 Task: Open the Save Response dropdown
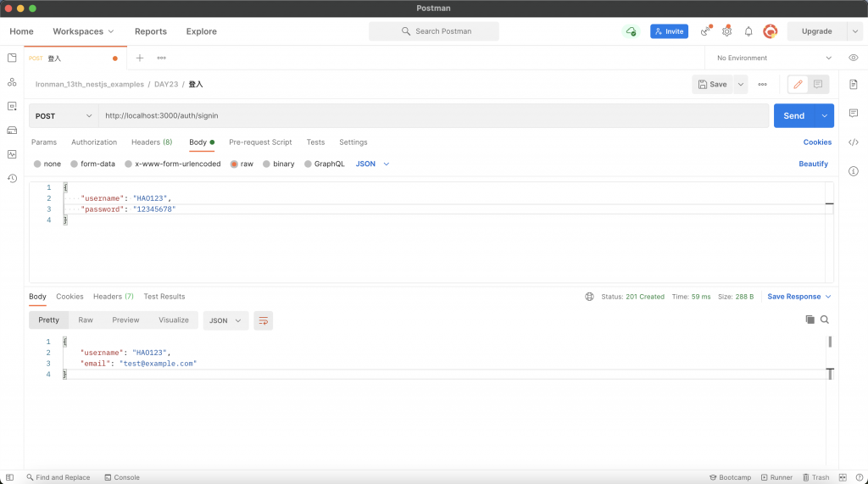pos(798,297)
